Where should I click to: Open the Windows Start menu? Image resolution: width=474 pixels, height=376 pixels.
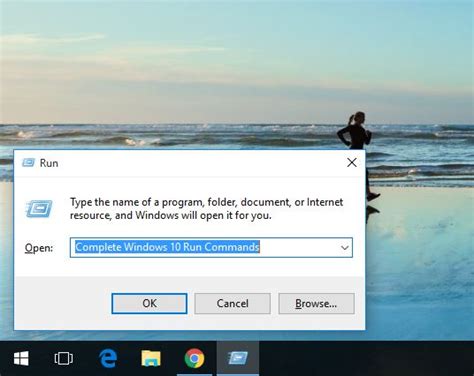click(x=21, y=359)
